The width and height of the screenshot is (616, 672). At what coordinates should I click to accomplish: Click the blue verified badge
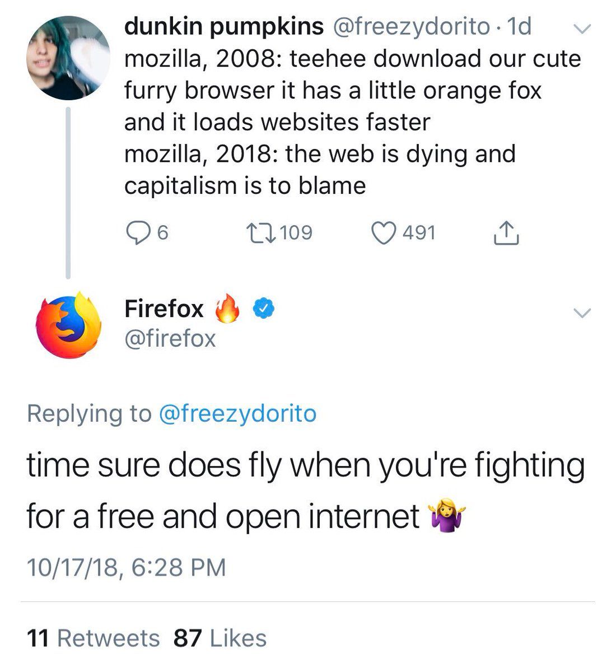(264, 308)
